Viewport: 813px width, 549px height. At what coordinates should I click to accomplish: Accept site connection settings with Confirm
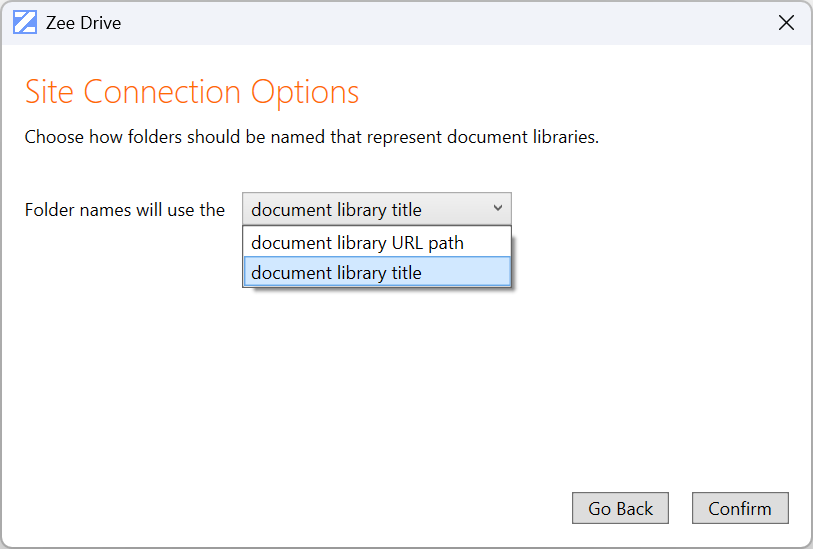point(740,508)
